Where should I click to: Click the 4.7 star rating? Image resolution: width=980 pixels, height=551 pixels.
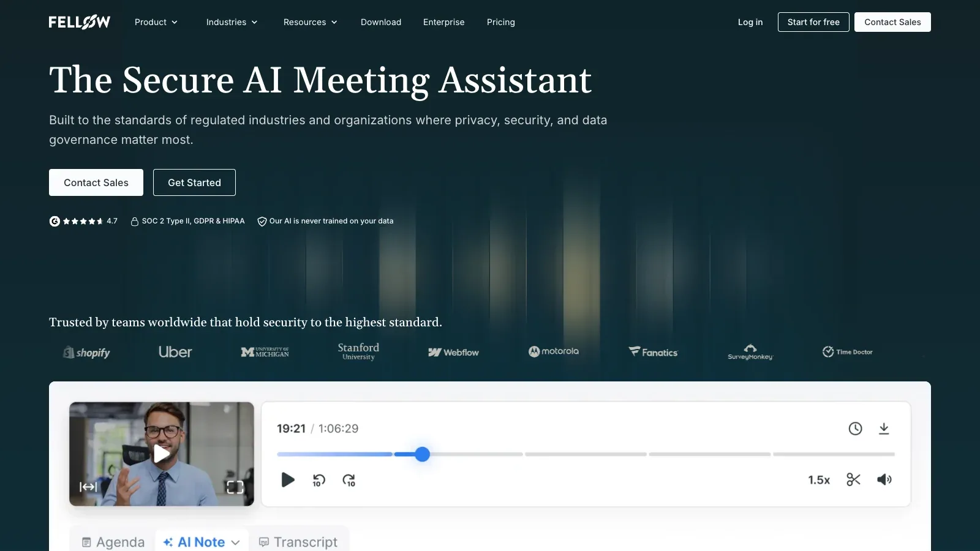[90, 221]
